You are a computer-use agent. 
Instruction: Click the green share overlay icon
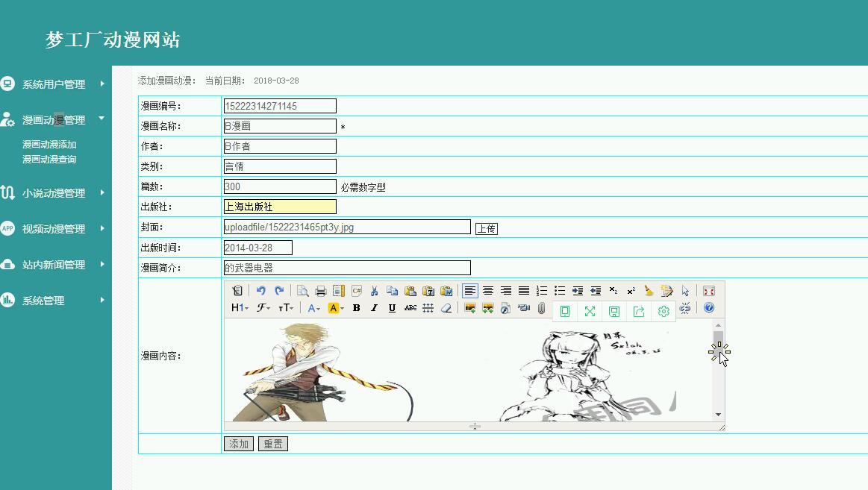click(x=639, y=311)
